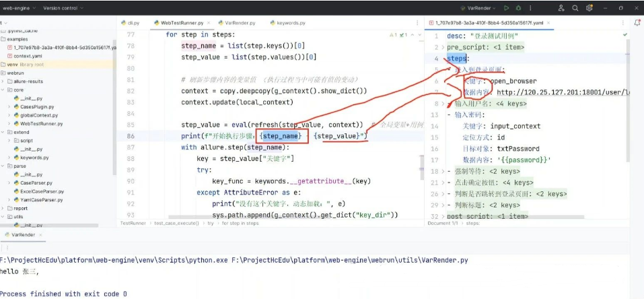
Task: Click test_case_execute() breadcrumb
Action: [x=176, y=224]
